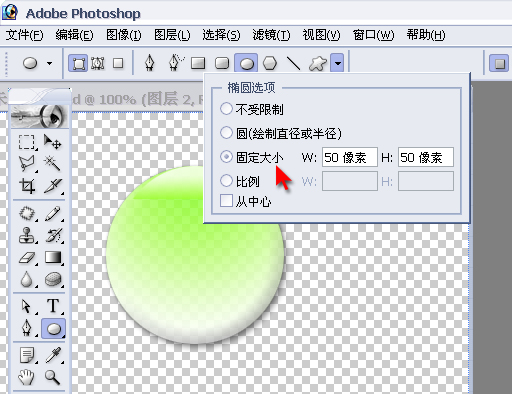Select the Horizontal Type tool
Image resolution: width=512 pixels, height=394 pixels.
click(53, 306)
